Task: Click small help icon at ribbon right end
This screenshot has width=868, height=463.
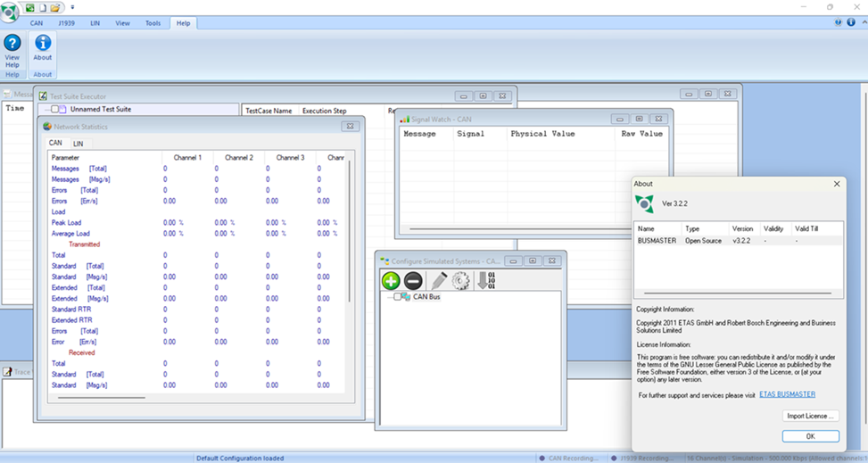Action: click(838, 22)
